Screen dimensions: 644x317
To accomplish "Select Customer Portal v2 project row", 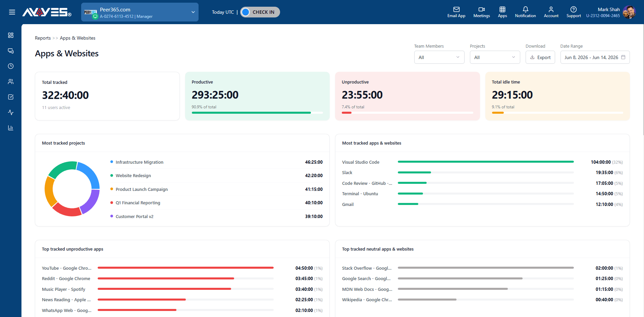I will pos(216,216).
